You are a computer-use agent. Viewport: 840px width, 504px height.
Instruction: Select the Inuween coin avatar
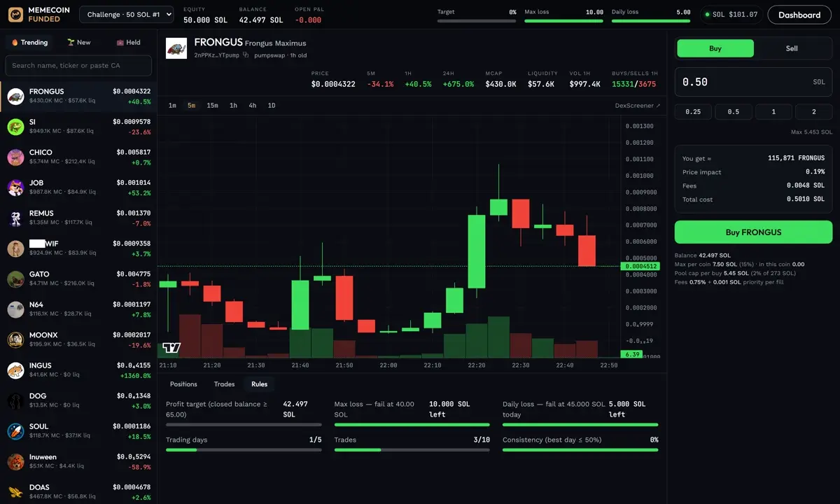[15, 462]
